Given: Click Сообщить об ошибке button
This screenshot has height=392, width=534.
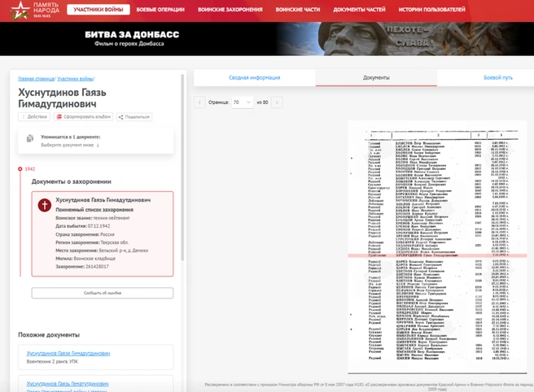Looking at the screenshot, I should tap(103, 293).
